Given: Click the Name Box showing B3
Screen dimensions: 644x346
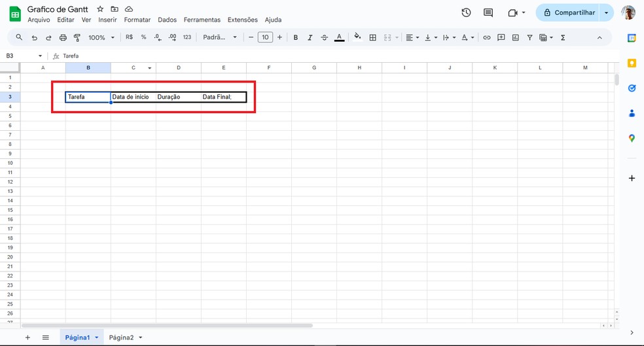Looking at the screenshot, I should point(24,56).
